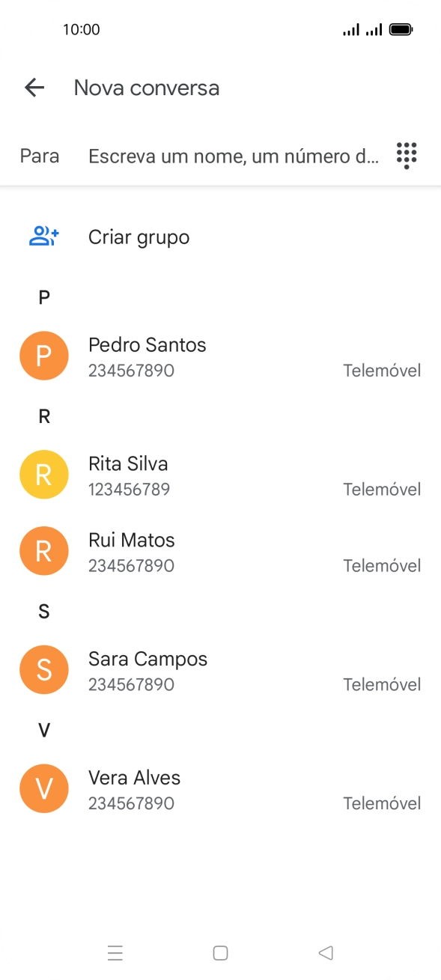The width and height of the screenshot is (441, 980).
Task: Tap the home navigation button
Action: [x=220, y=952]
